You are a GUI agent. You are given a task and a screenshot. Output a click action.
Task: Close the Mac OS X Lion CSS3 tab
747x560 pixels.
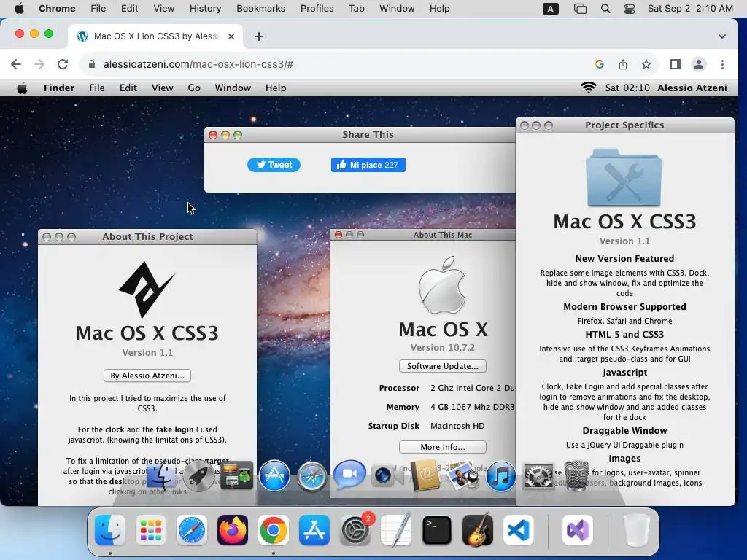tap(231, 36)
